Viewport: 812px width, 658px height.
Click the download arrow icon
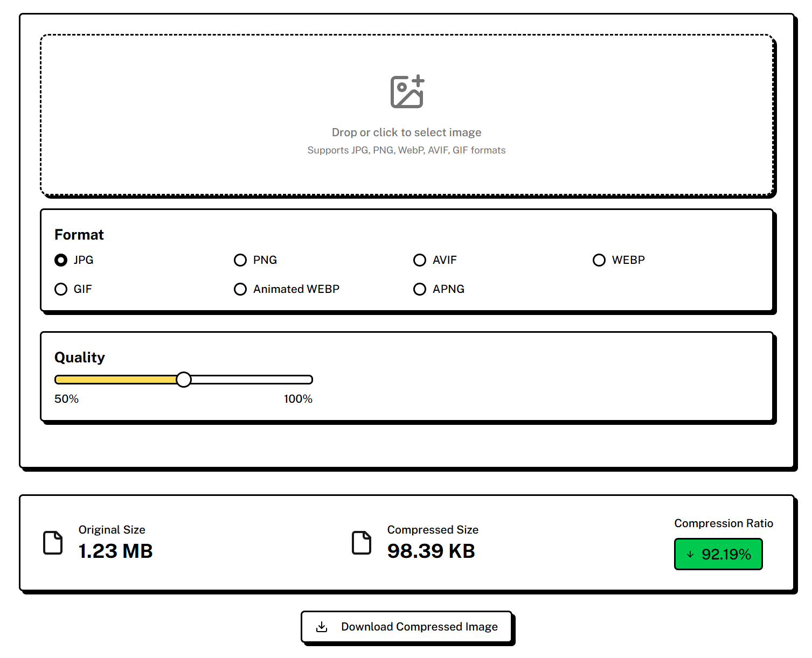(322, 627)
